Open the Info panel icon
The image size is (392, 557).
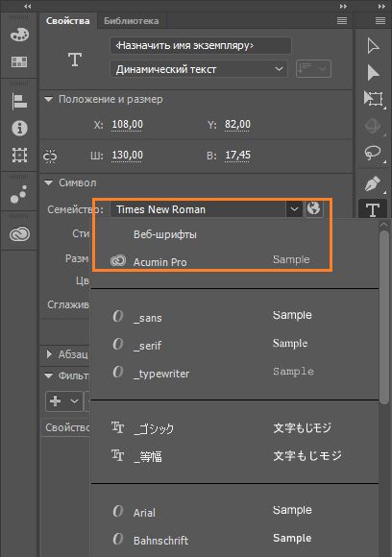click(19, 129)
